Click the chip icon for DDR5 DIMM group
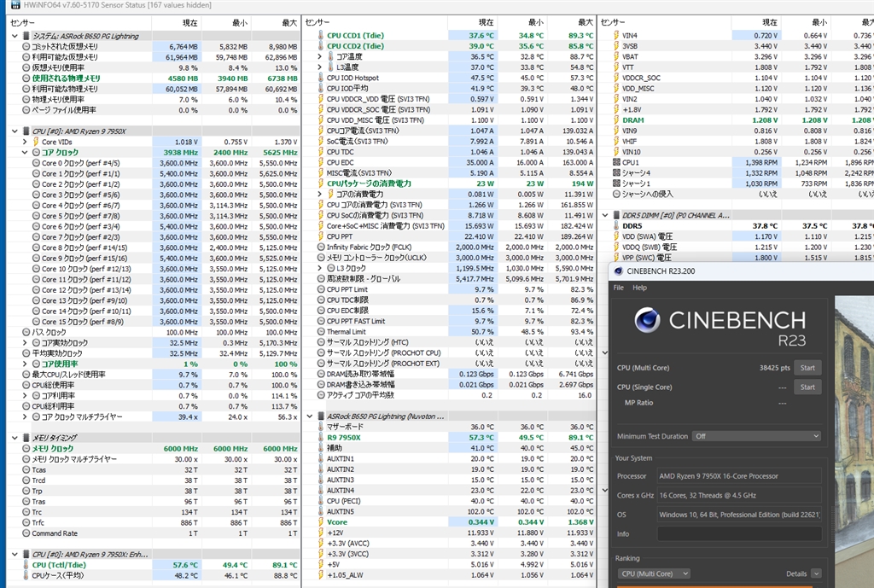The height and width of the screenshot is (588, 874). pos(615,215)
